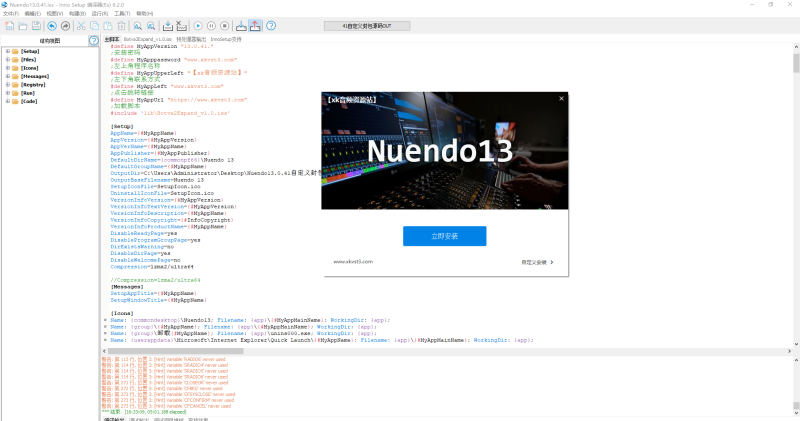
Task: Click the import arrow-down toolbar icon
Action: tap(241, 26)
